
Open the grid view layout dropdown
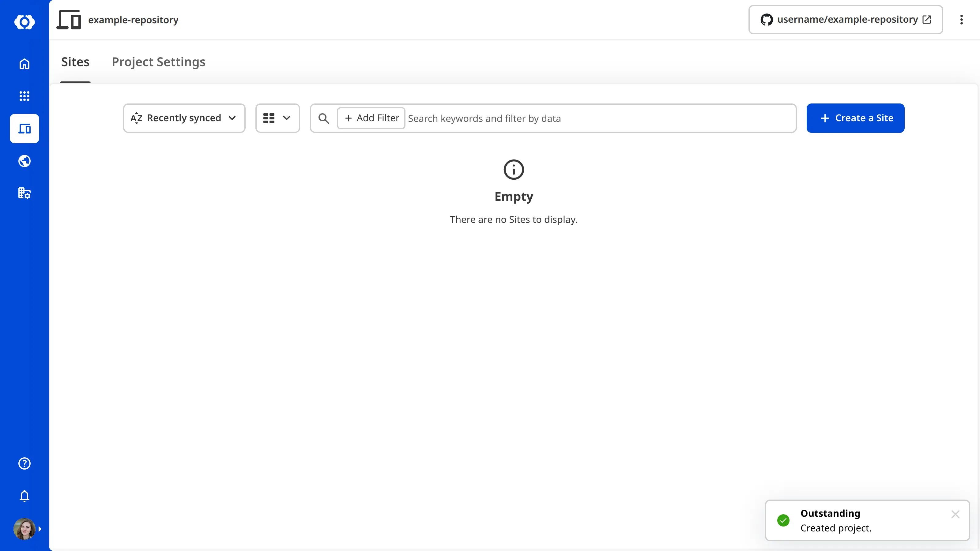[277, 118]
